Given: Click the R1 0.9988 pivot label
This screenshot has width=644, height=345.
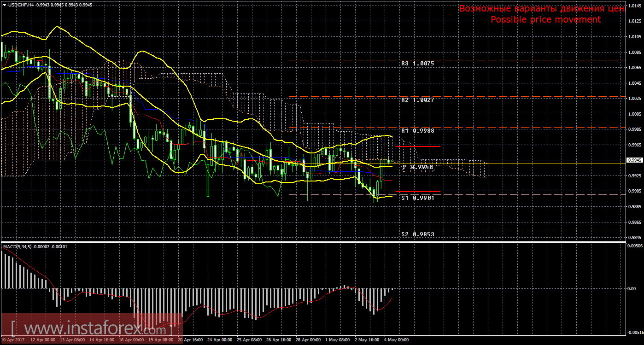Looking at the screenshot, I should pos(417,131).
